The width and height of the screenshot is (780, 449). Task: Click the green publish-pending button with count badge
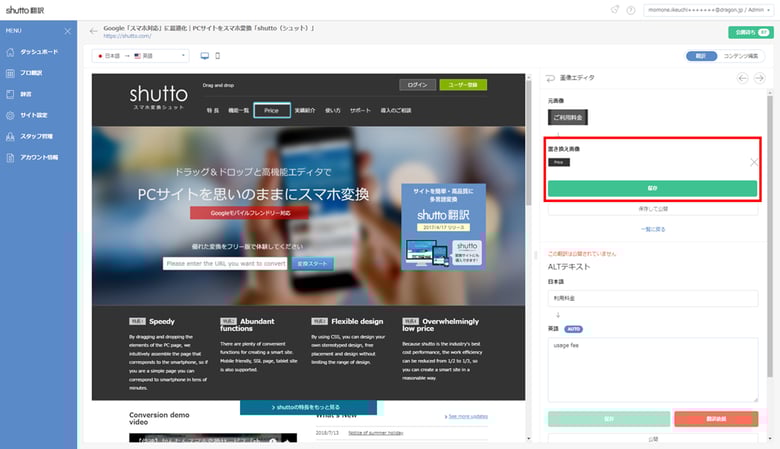coord(751,32)
